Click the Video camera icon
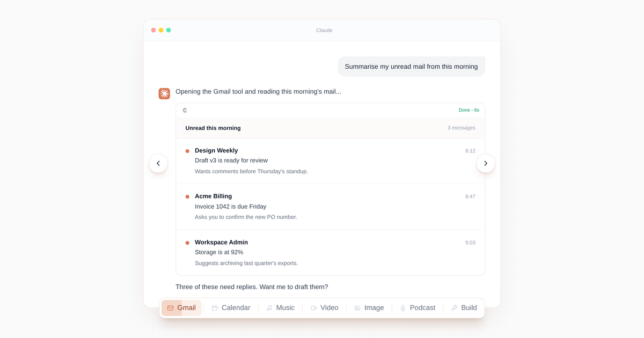Screen dimensions: 644x338 click(x=313, y=308)
